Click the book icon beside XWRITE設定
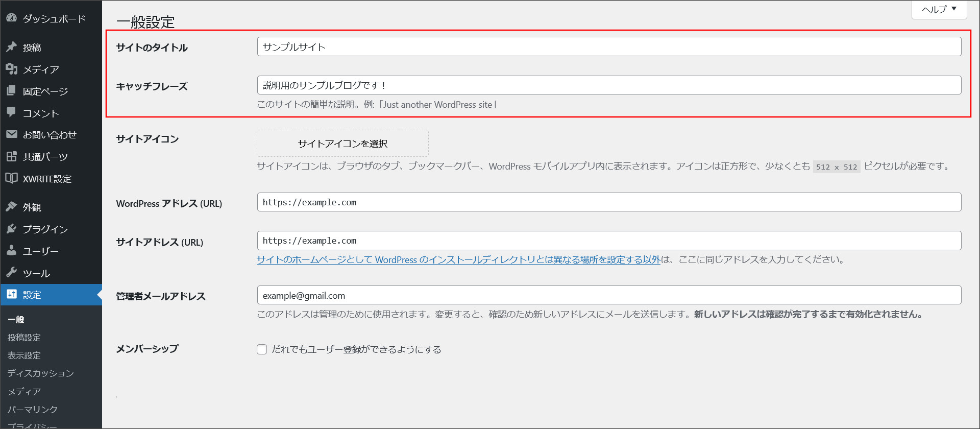The image size is (980, 429). tap(11, 178)
